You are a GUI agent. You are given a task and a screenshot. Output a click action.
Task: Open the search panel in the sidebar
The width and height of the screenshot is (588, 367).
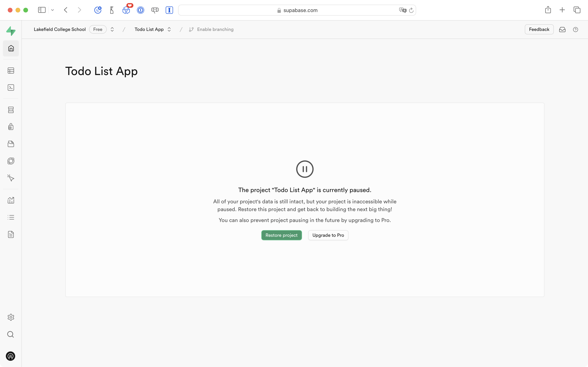point(11,334)
